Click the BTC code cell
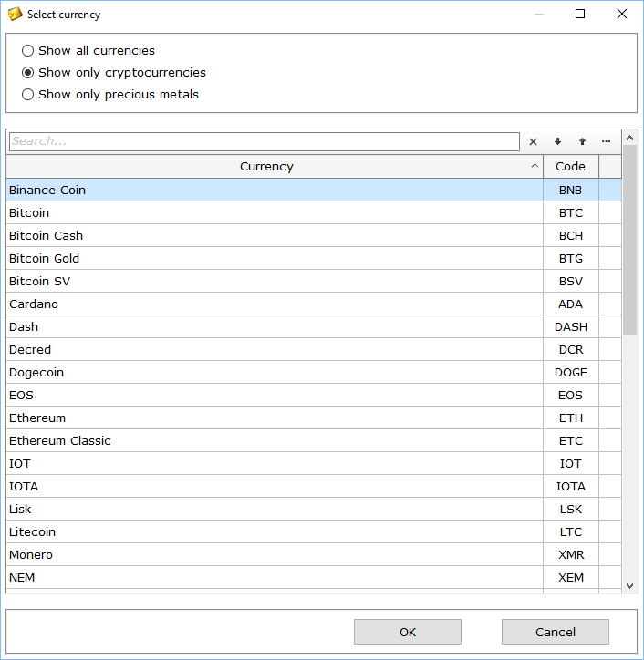This screenshot has height=660, width=644. (x=571, y=212)
